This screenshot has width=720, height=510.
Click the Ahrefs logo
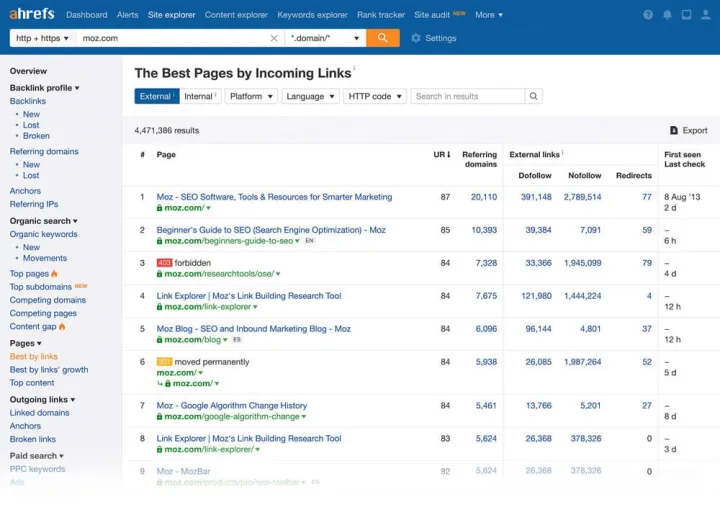click(32, 14)
